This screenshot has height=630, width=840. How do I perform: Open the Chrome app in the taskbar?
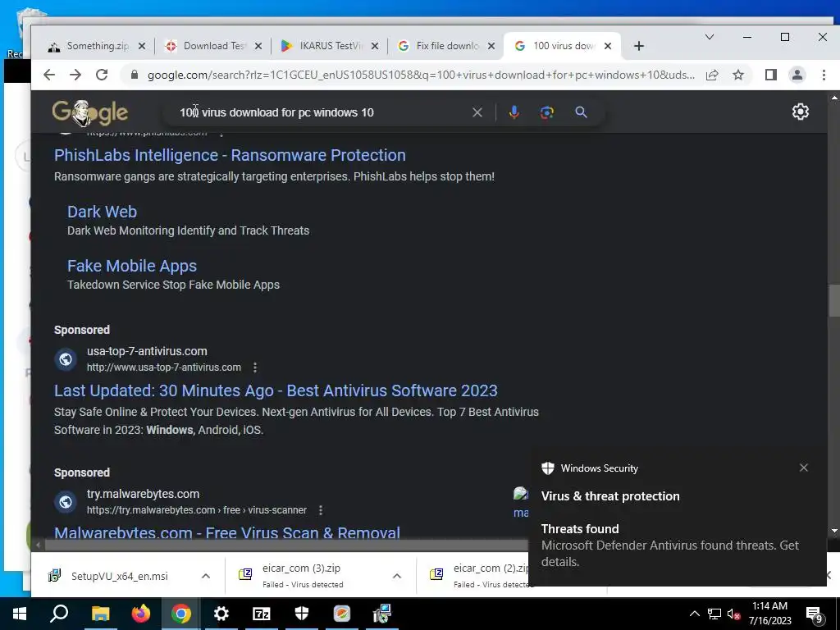[181, 614]
